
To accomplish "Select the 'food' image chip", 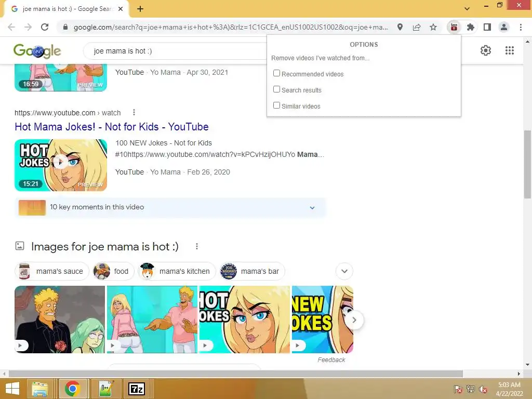I will (x=113, y=271).
